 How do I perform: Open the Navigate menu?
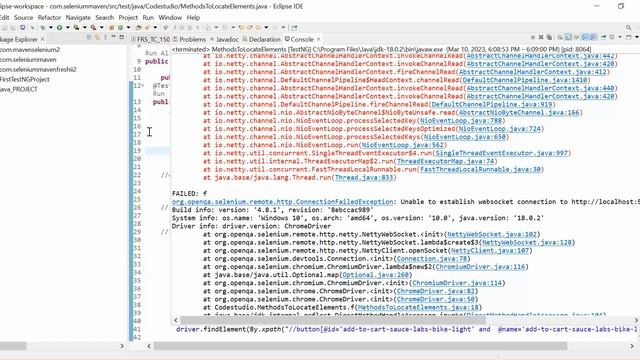tap(78, 18)
